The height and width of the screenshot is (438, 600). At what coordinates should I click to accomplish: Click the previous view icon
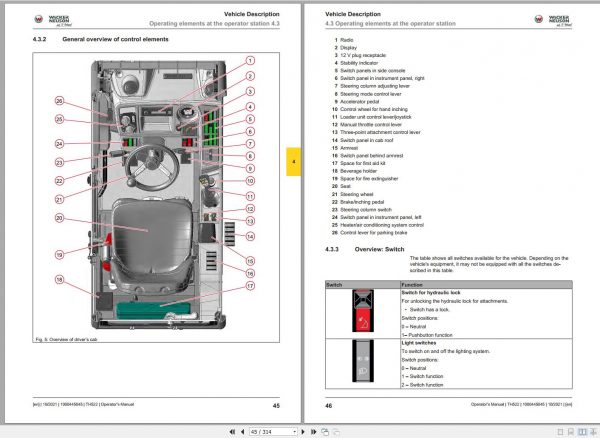(325, 432)
